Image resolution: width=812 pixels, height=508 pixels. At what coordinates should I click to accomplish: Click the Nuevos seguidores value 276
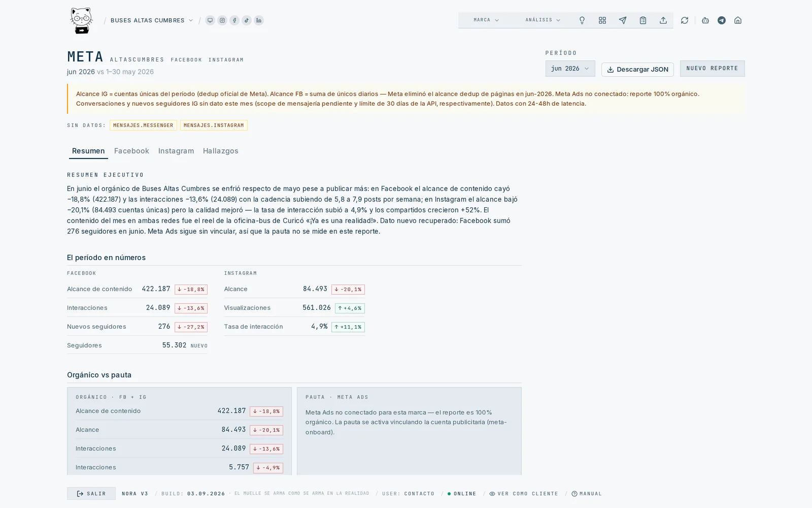pos(164,327)
